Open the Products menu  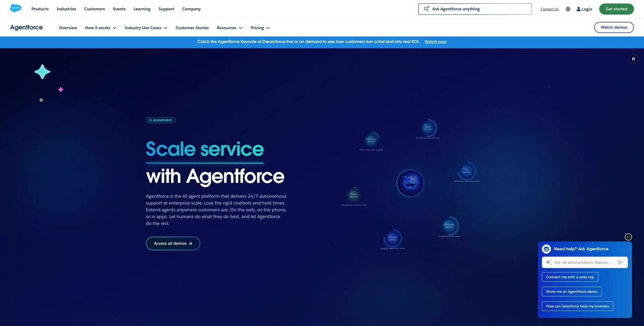click(x=40, y=9)
